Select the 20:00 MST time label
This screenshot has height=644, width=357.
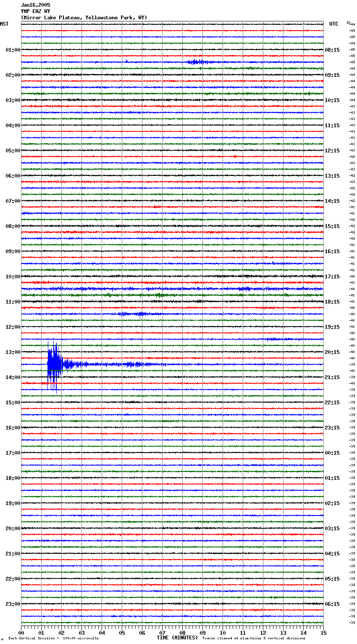(13, 529)
